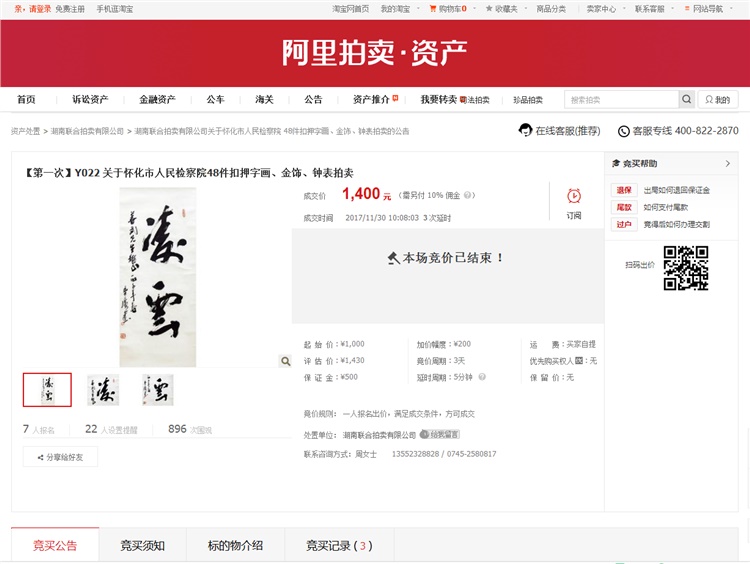The width and height of the screenshot is (750, 564).
Task: Switch to the 竞买须知 tab
Action: pos(143,545)
